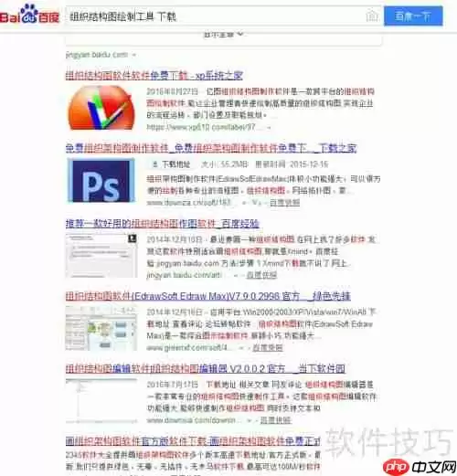The height and width of the screenshot is (476, 457).
Task: Click the camera image-search icon in search box
Action: [372, 16]
